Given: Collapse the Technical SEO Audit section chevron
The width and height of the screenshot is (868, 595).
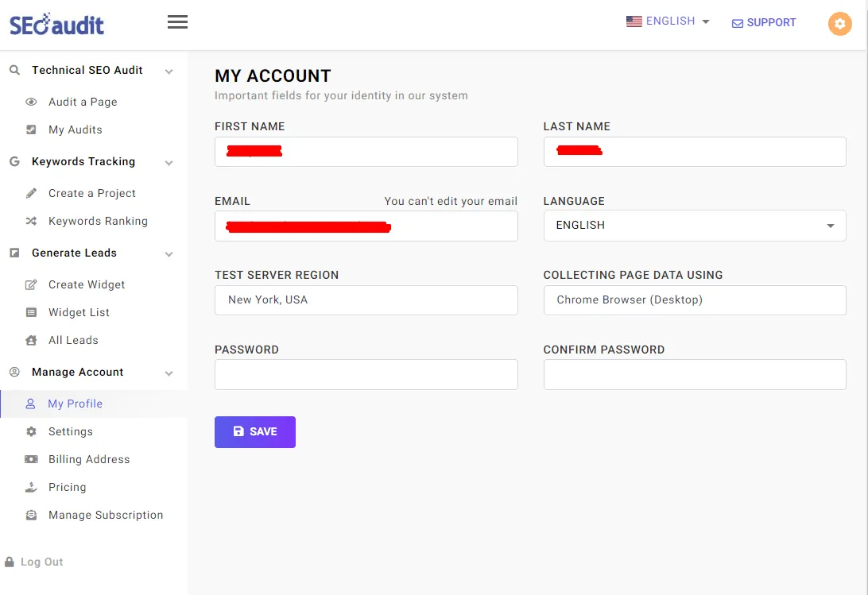Looking at the screenshot, I should click(x=169, y=71).
